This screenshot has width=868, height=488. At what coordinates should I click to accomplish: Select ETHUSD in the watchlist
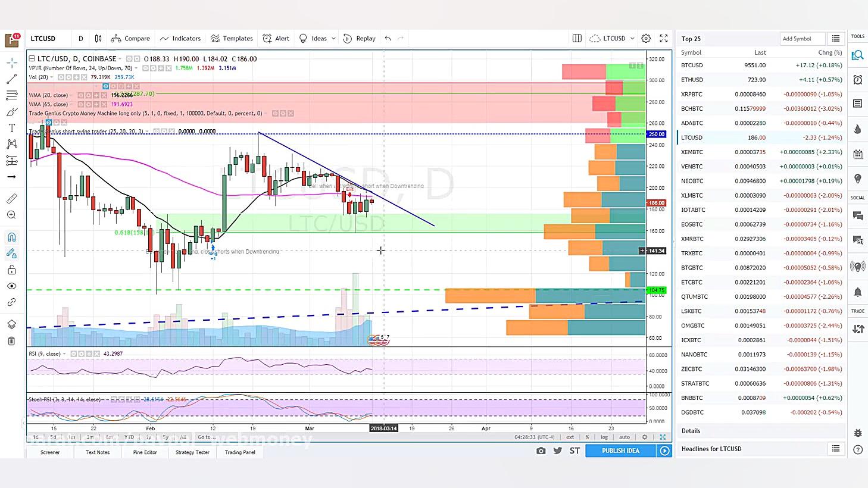pyautogui.click(x=761, y=80)
